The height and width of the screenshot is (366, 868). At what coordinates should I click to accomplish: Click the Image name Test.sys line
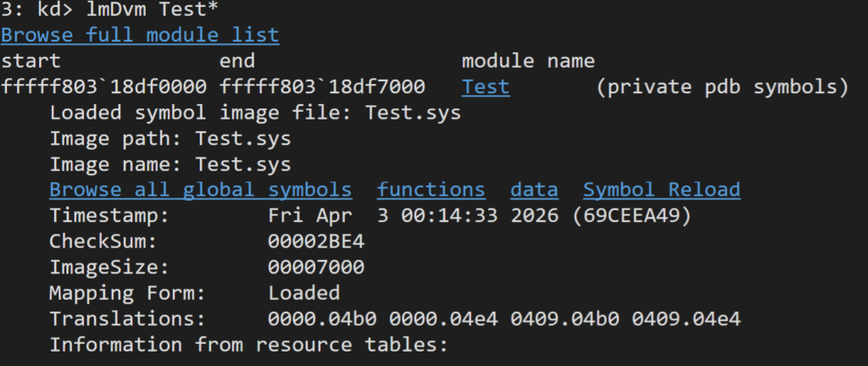[x=170, y=164]
